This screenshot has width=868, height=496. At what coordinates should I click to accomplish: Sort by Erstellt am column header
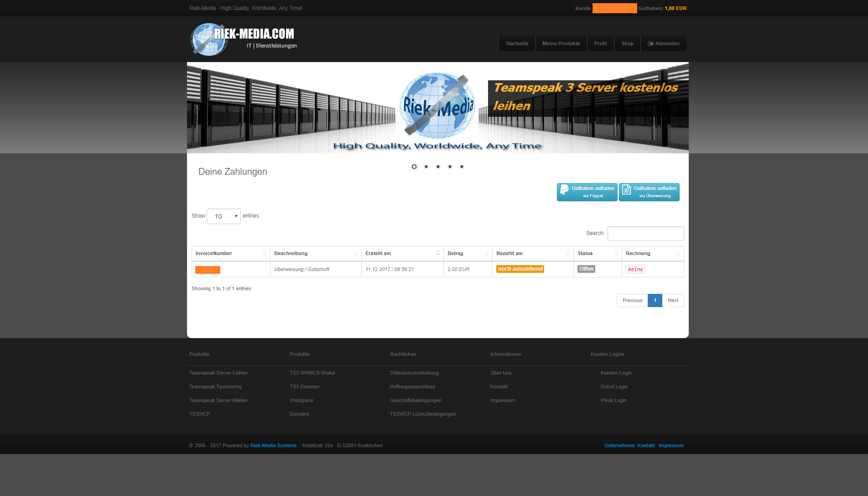tap(378, 254)
